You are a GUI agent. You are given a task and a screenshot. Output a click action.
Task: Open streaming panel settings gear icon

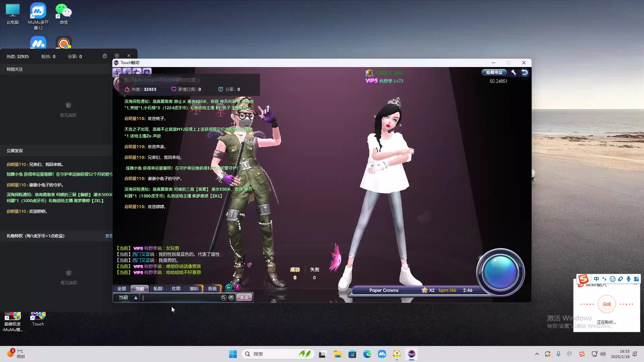(x=117, y=56)
